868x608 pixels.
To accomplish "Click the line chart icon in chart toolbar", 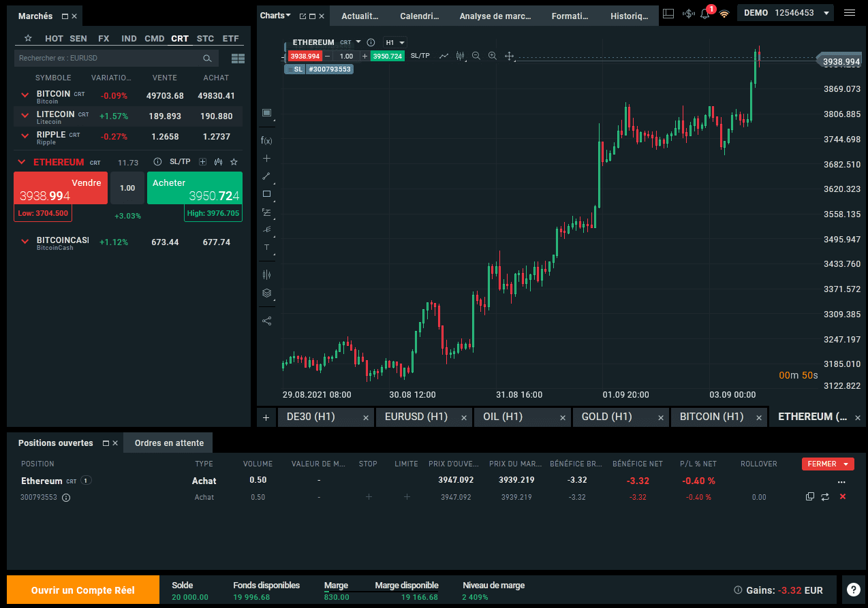I will click(444, 56).
